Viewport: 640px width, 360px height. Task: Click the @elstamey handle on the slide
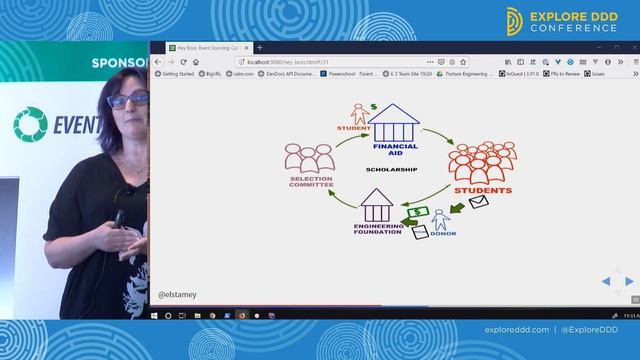coord(177,294)
